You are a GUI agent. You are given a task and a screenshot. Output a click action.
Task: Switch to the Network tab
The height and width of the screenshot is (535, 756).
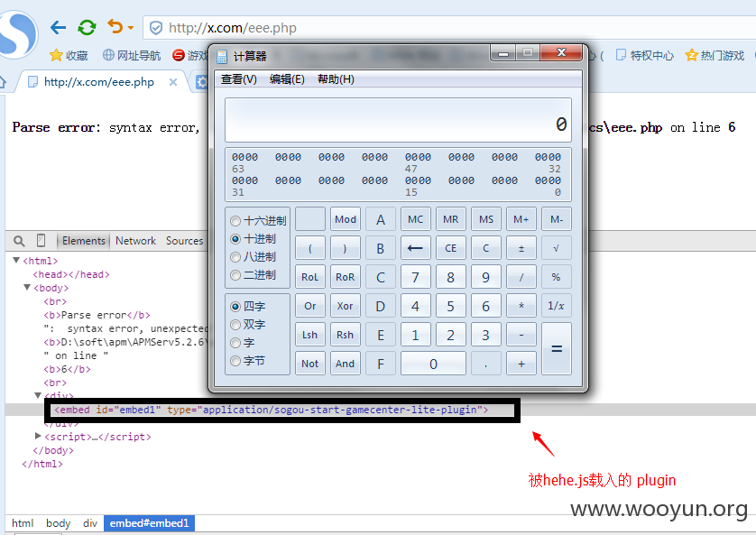click(135, 241)
